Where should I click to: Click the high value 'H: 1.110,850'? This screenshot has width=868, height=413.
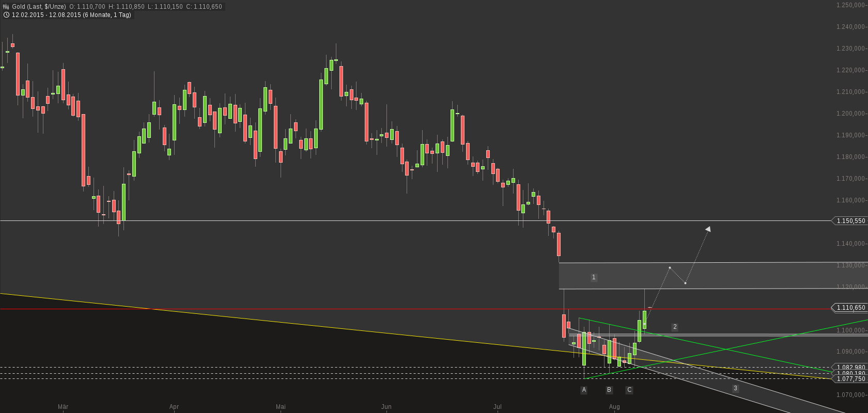127,7
